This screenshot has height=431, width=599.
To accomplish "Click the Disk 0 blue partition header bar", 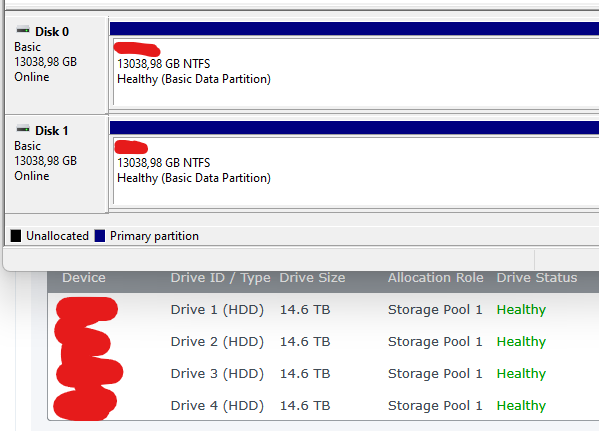I will point(355,29).
